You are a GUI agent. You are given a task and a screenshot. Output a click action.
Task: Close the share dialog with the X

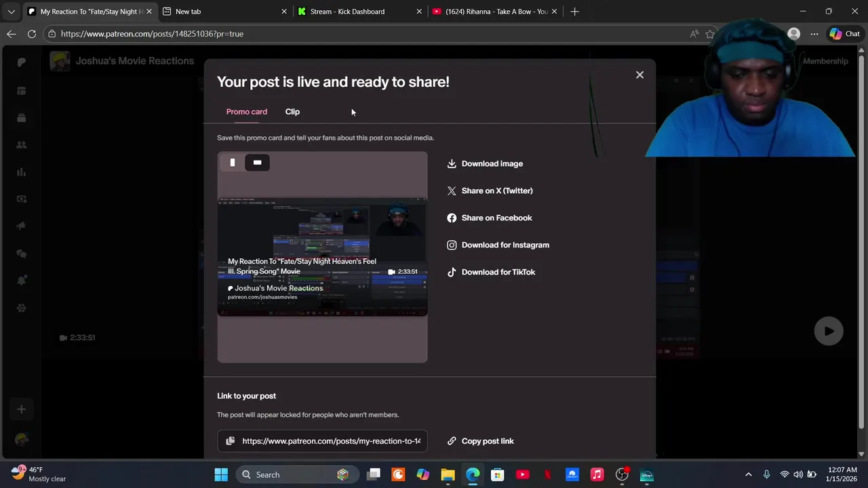pos(639,75)
